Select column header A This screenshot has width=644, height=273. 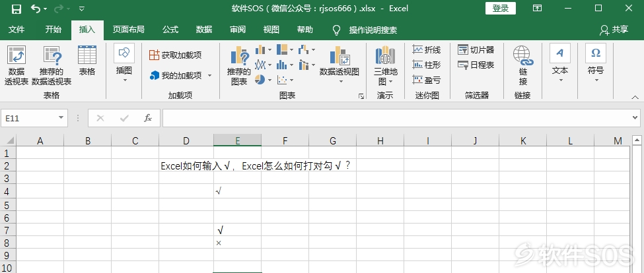(x=40, y=141)
